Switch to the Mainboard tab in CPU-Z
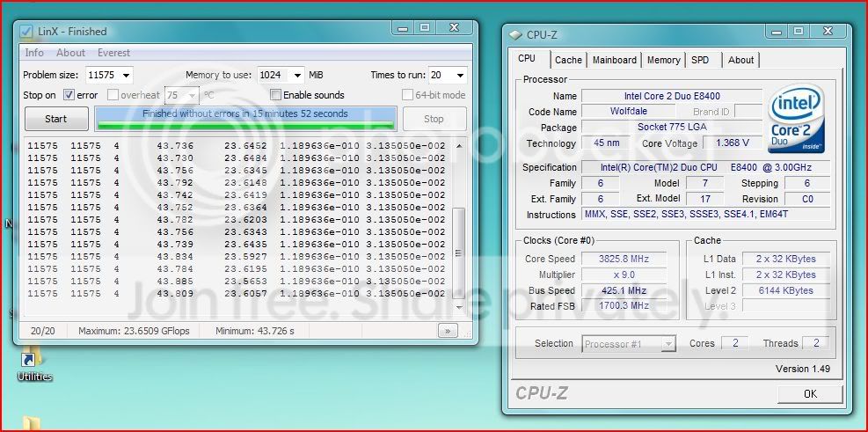 tap(615, 60)
